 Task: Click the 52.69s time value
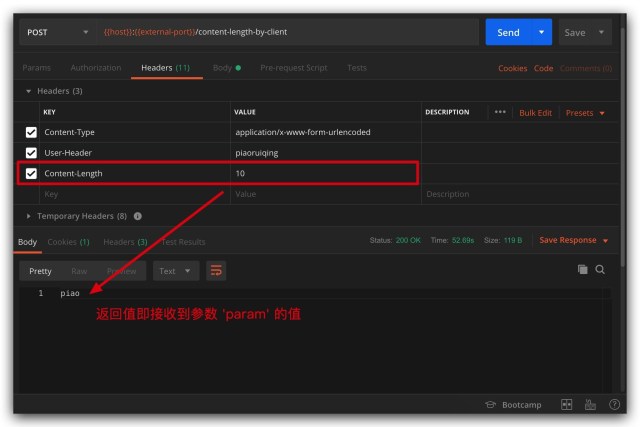click(463, 240)
